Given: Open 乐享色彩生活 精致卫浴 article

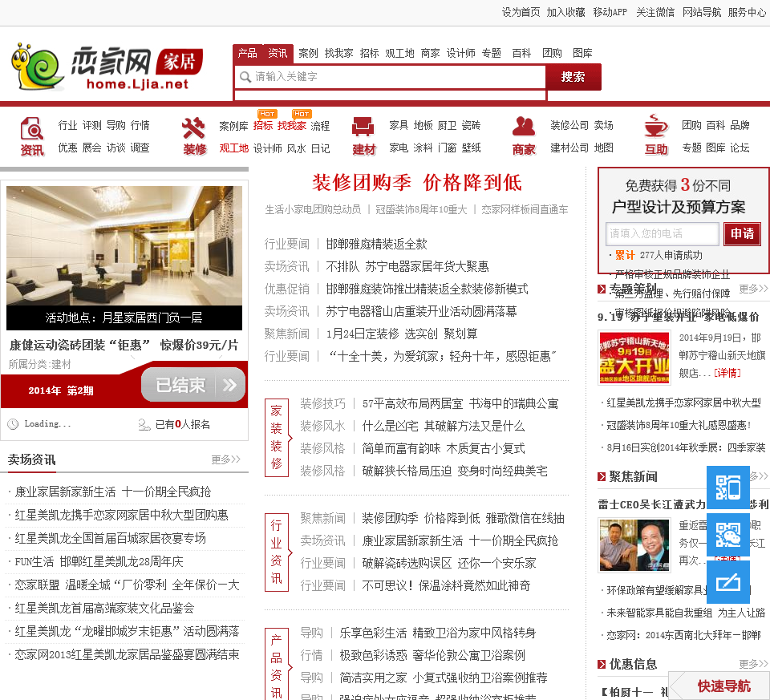Looking at the screenshot, I should tap(438, 633).
